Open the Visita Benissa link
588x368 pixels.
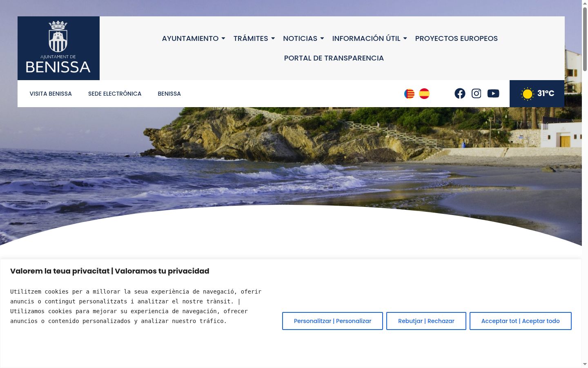pos(51,94)
